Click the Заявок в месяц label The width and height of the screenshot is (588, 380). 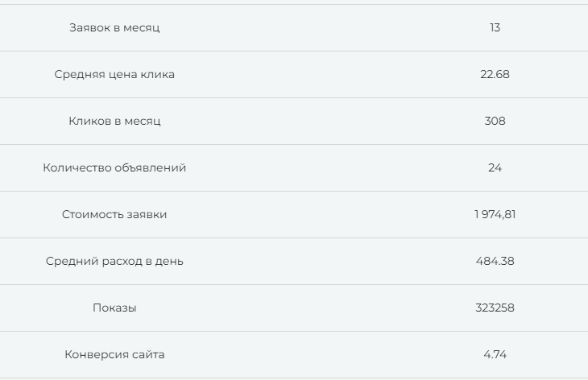(x=114, y=27)
